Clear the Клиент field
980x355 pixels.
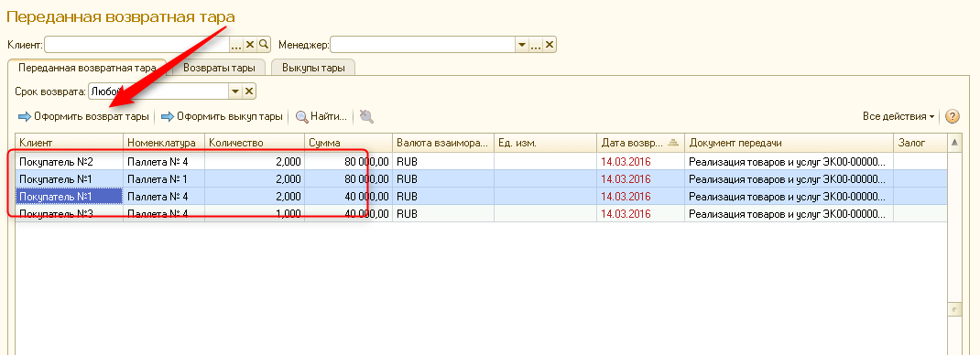tap(250, 44)
